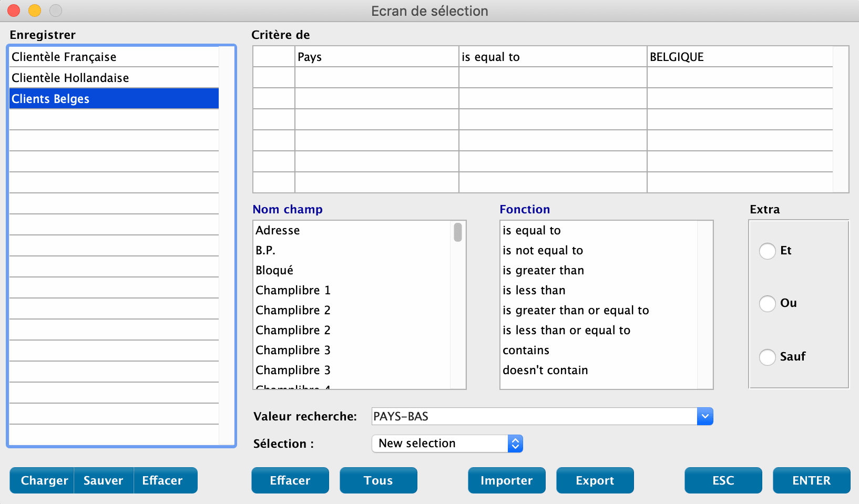Select field B.P. in Nom champ
859x504 pixels.
[352, 250]
